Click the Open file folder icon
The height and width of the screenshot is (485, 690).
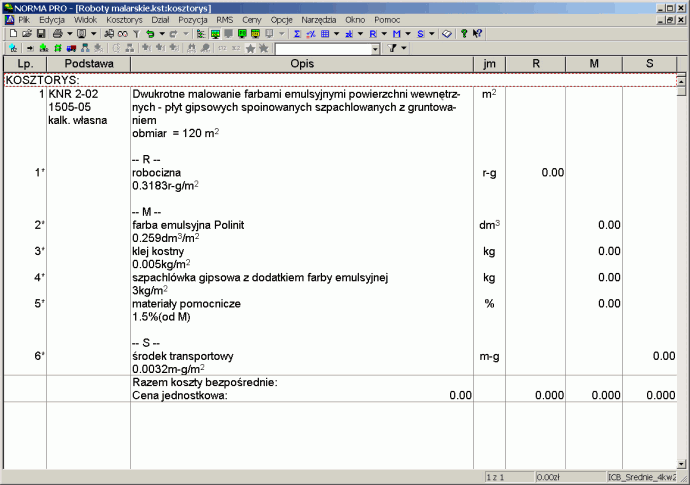click(x=26, y=34)
